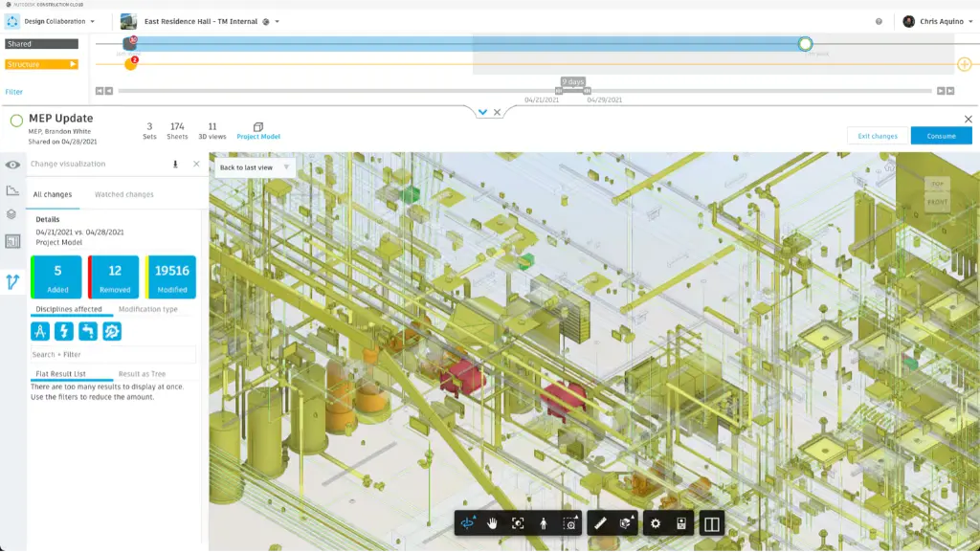
Task: Select the gray Shared package marker with badge
Action: click(x=130, y=43)
